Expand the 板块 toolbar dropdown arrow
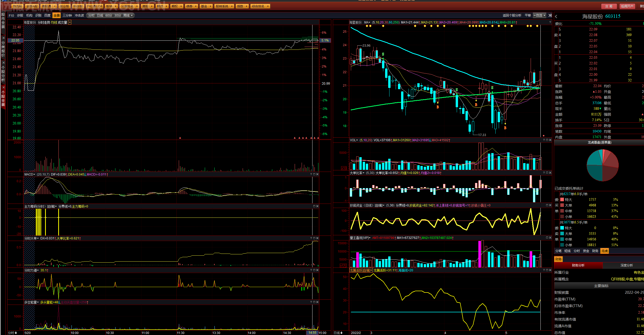Screen dimensions: 644x335 (x=116, y=6)
